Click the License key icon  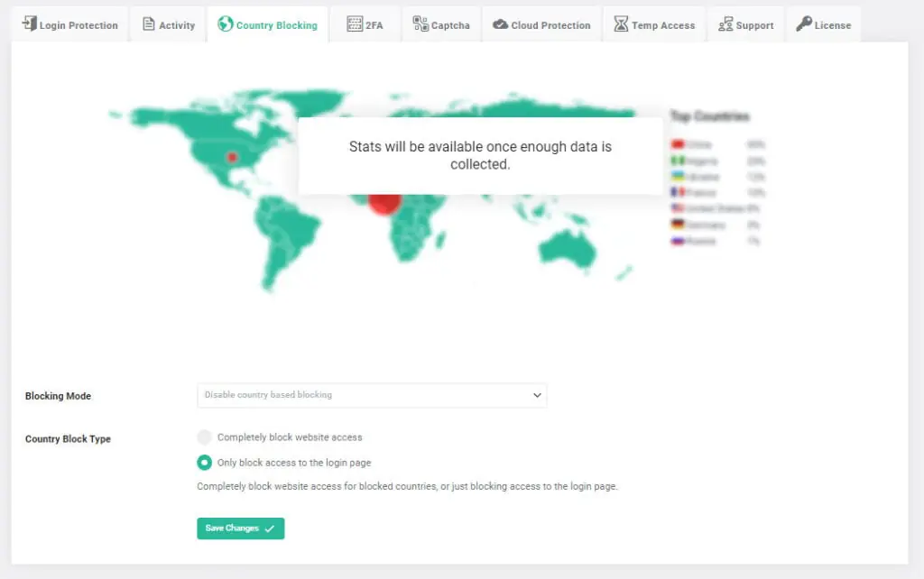803,24
